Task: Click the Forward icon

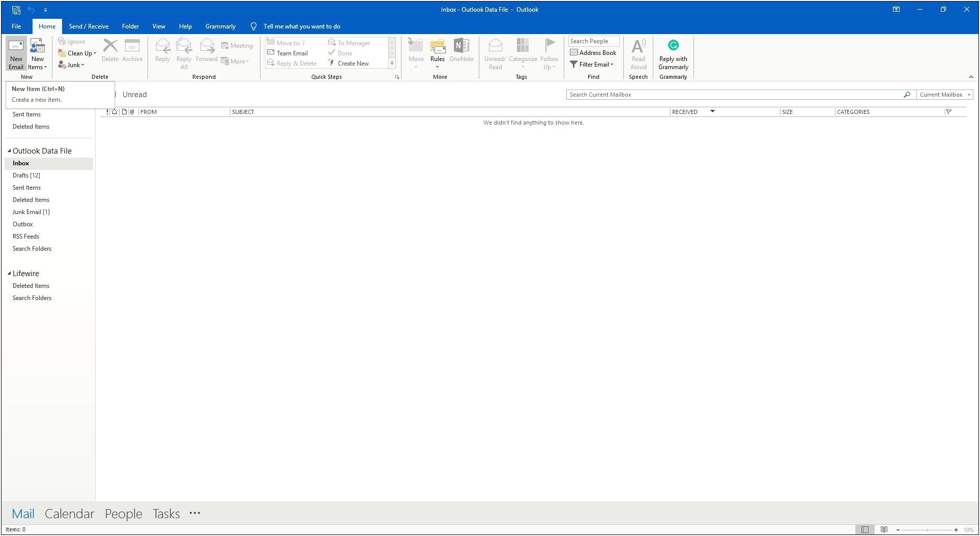Action: click(x=207, y=46)
